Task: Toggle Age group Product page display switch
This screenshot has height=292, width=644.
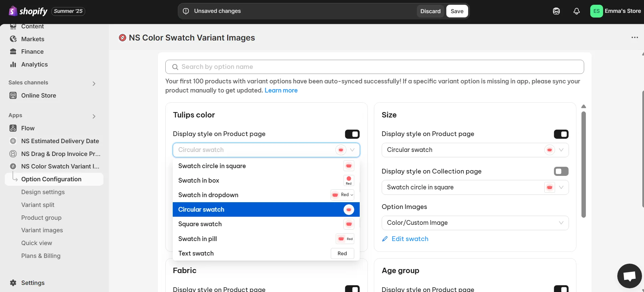Action: tap(561, 289)
